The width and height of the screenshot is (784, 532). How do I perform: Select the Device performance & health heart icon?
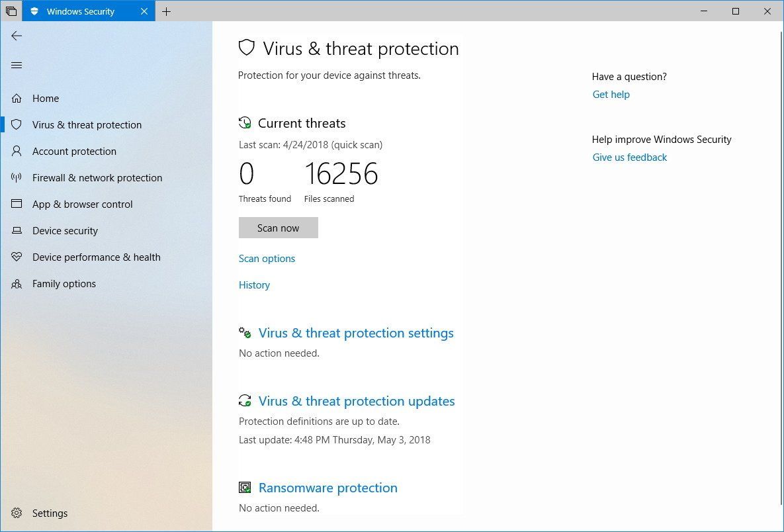17,257
